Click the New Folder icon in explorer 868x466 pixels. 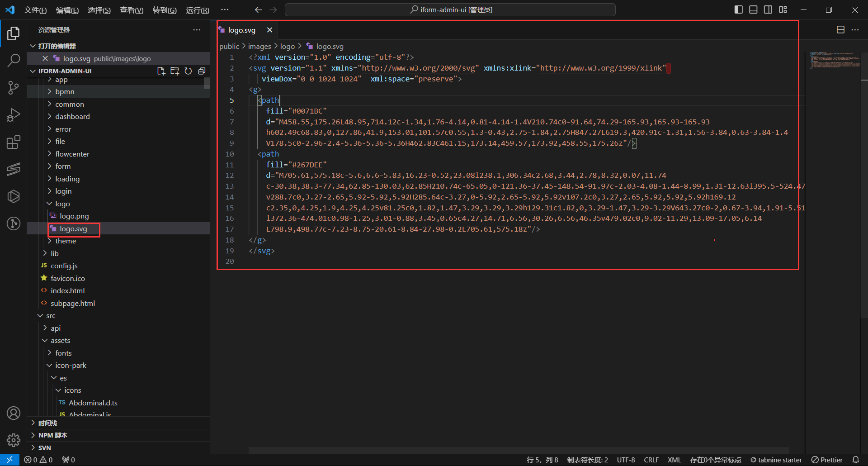(x=175, y=71)
